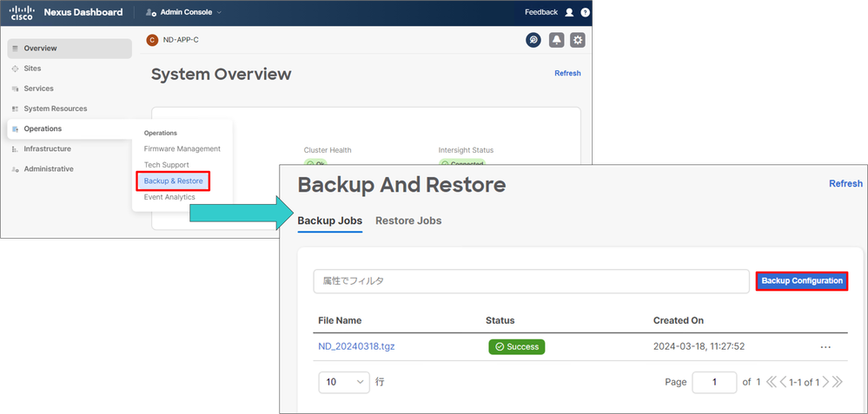Click the Sites sidebar icon
868x414 pixels.
(x=16, y=69)
